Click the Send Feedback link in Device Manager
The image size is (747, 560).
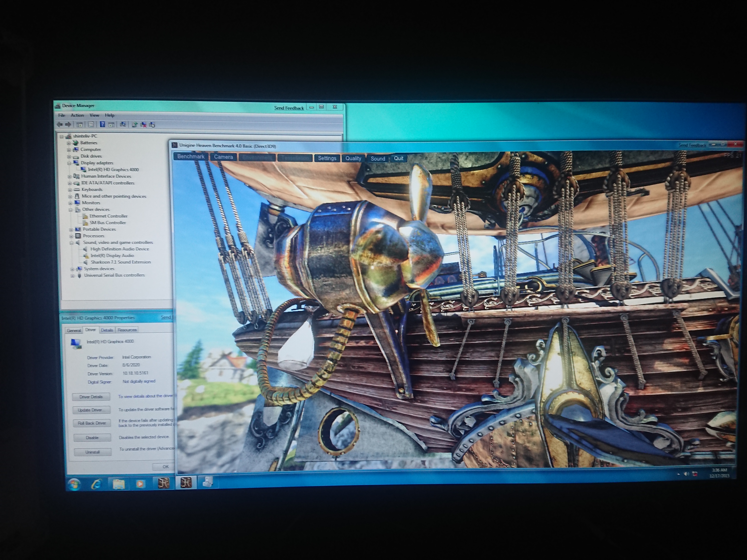click(289, 108)
